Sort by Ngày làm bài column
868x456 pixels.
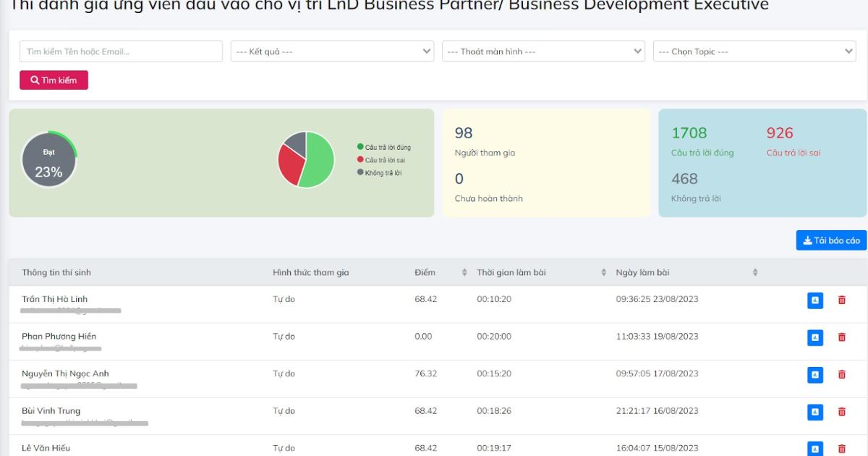coord(754,273)
